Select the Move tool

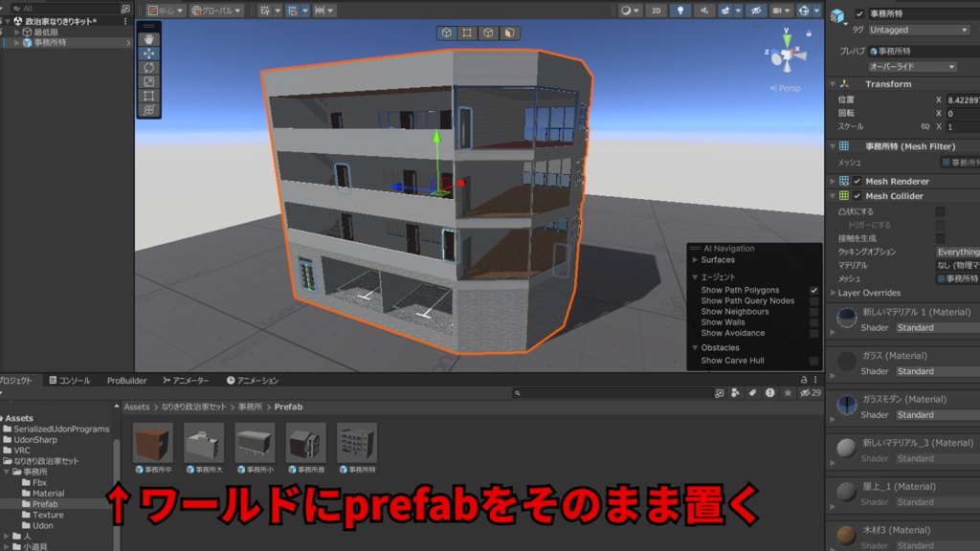point(148,54)
